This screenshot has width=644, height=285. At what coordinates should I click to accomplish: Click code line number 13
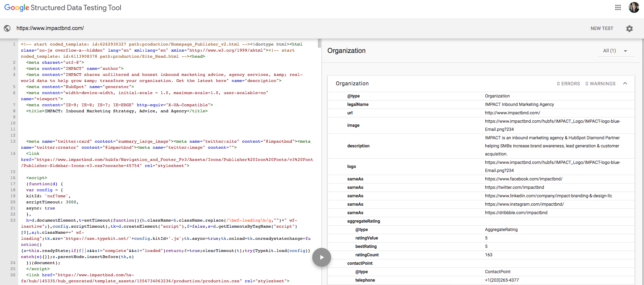13,141
